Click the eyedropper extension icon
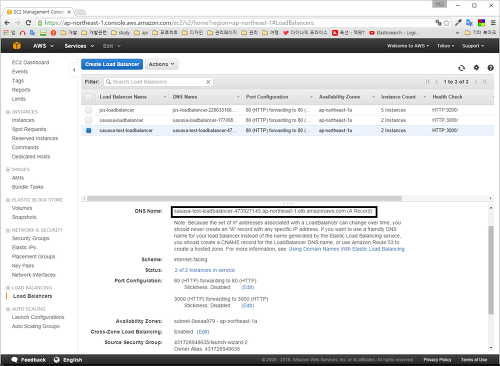500x366 pixels. (458, 23)
